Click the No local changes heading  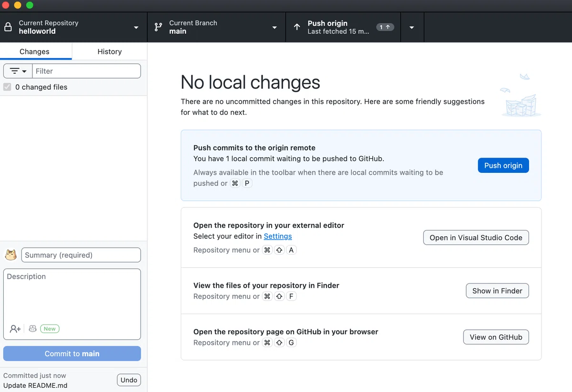click(x=250, y=82)
